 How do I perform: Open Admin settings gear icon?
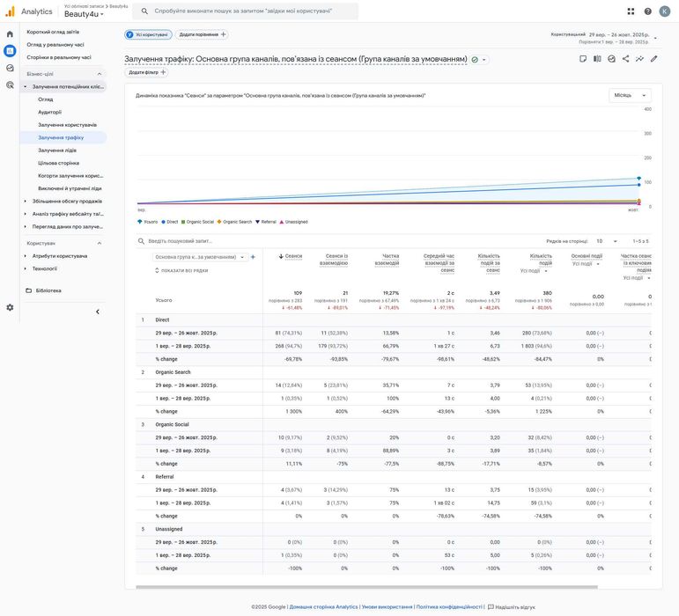[10, 307]
